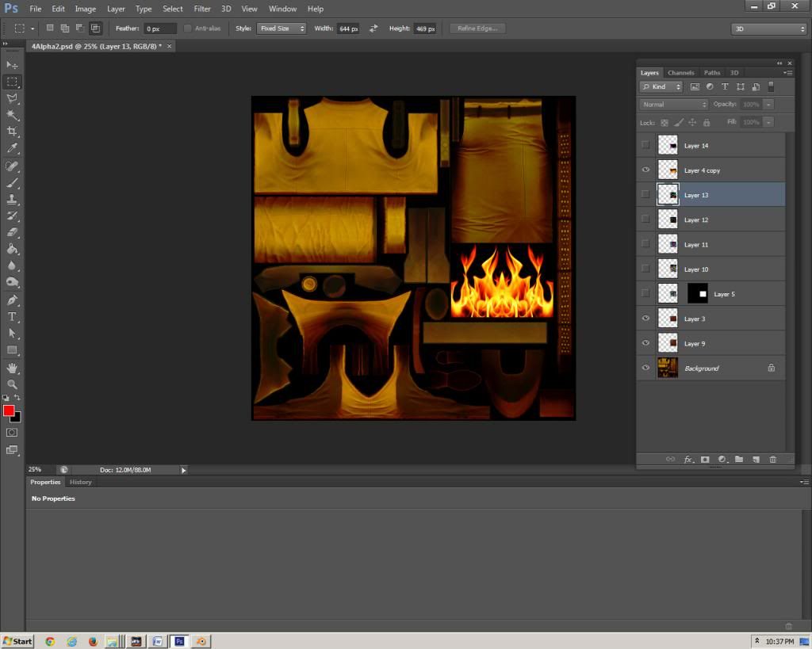Image resolution: width=812 pixels, height=649 pixels.
Task: Click the Windows Start button
Action: tap(17, 641)
